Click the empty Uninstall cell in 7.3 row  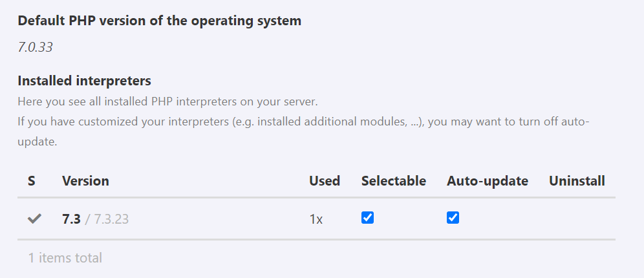pyautogui.click(x=577, y=219)
